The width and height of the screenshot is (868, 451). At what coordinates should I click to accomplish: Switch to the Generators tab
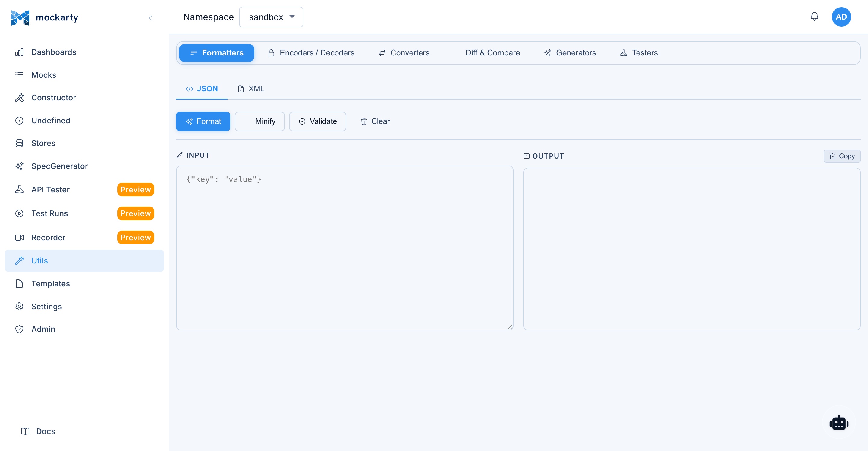pos(570,53)
